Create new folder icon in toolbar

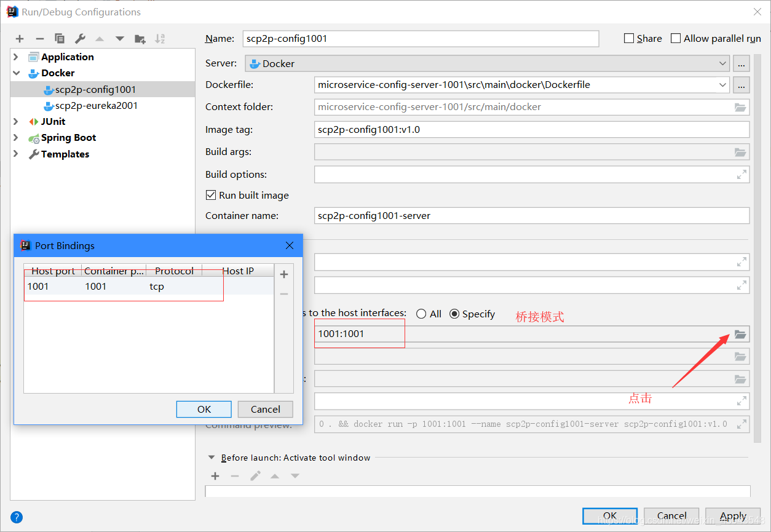140,39
